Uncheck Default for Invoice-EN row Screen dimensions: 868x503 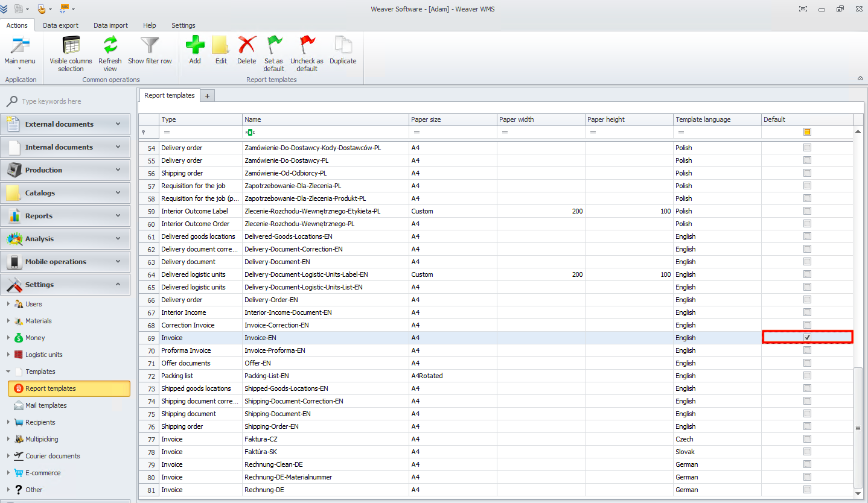click(807, 338)
